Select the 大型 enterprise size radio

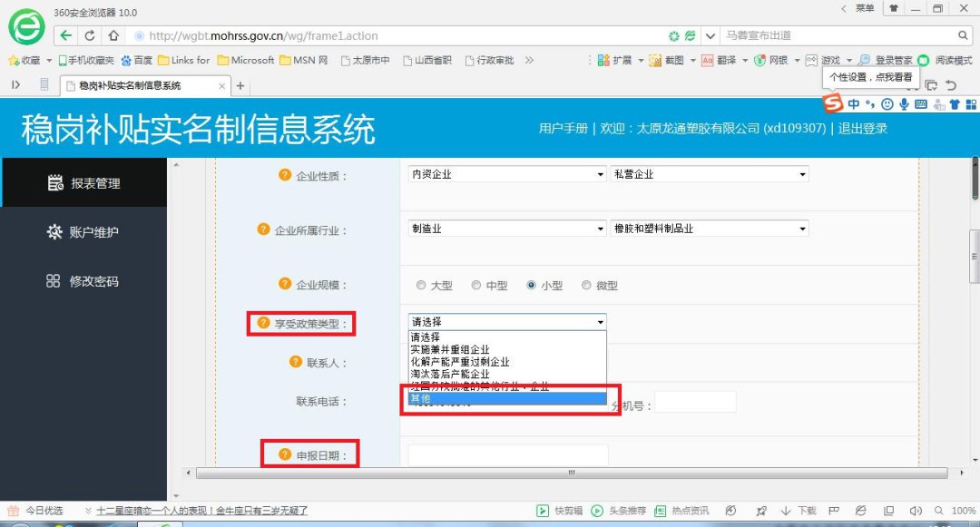coord(421,285)
